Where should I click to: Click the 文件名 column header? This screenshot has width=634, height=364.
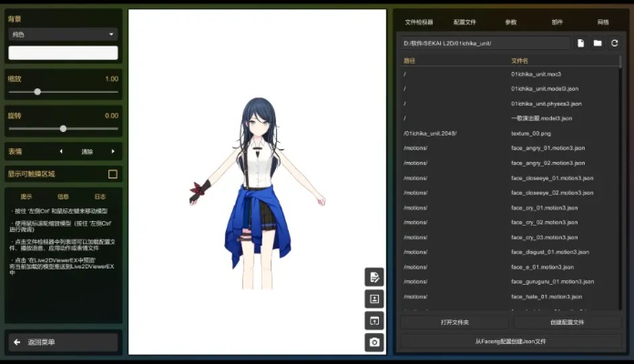[519, 61]
